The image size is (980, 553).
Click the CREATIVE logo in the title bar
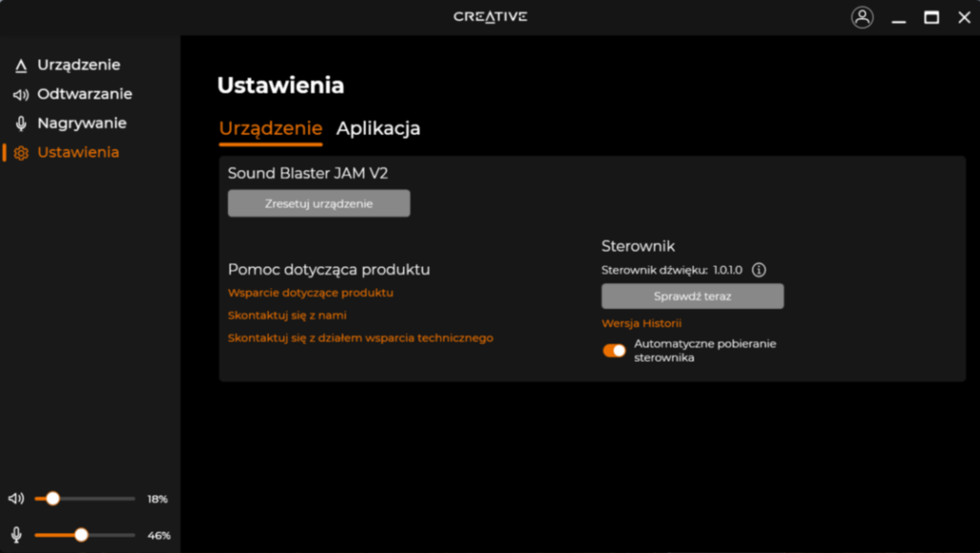click(x=490, y=16)
